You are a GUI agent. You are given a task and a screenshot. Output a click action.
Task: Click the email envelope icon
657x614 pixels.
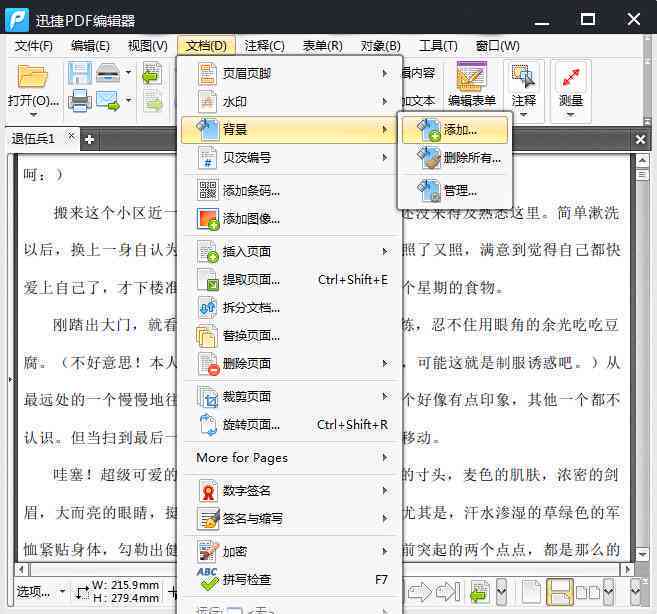click(x=108, y=101)
